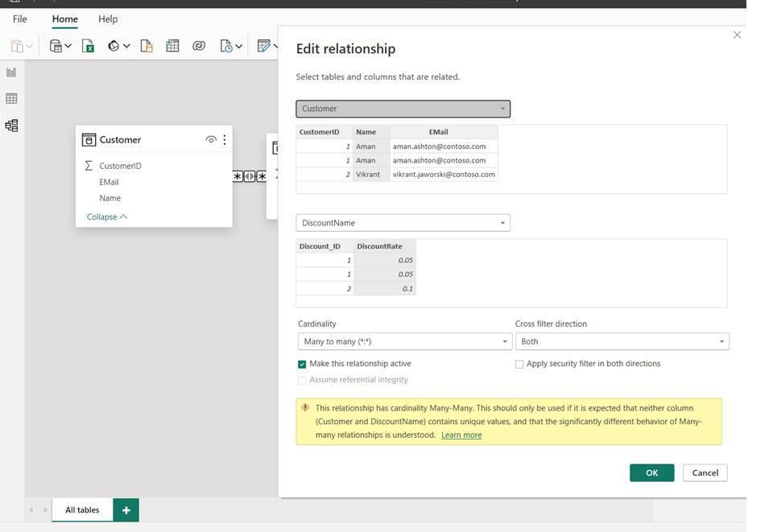The height and width of the screenshot is (532, 773).
Task: Uncheck Make this relationship active
Action: [302, 364]
